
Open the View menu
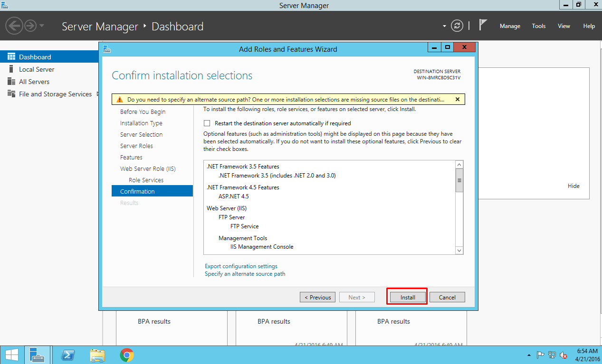tap(564, 26)
